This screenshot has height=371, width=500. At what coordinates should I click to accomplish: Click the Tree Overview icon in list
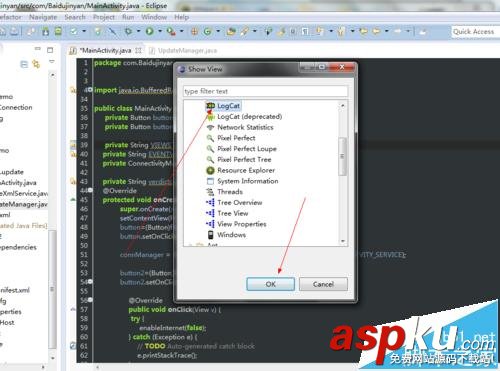[x=210, y=202]
